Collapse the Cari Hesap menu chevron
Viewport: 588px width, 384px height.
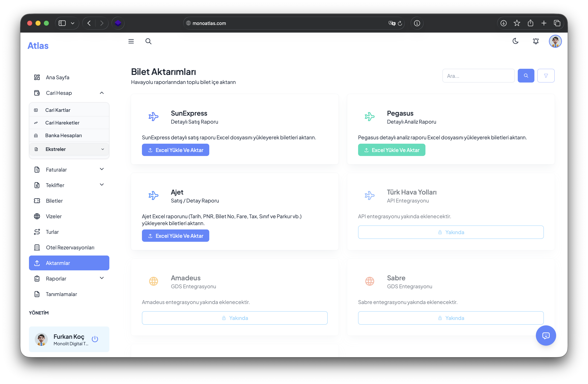click(102, 93)
